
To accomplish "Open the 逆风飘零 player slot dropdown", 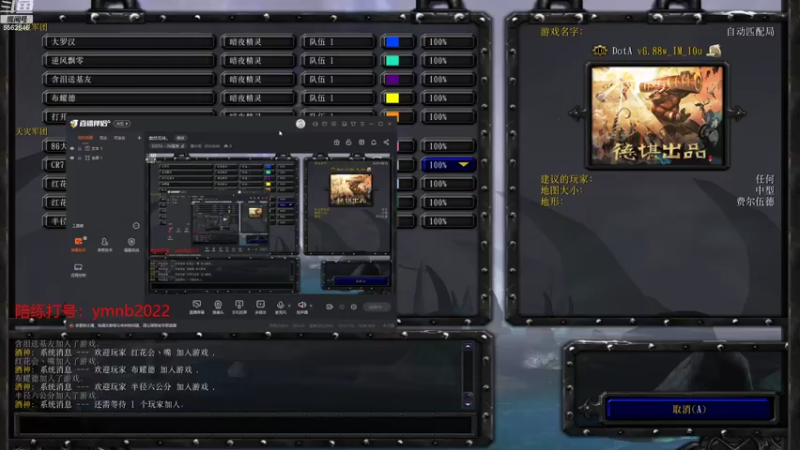I will 129,61.
